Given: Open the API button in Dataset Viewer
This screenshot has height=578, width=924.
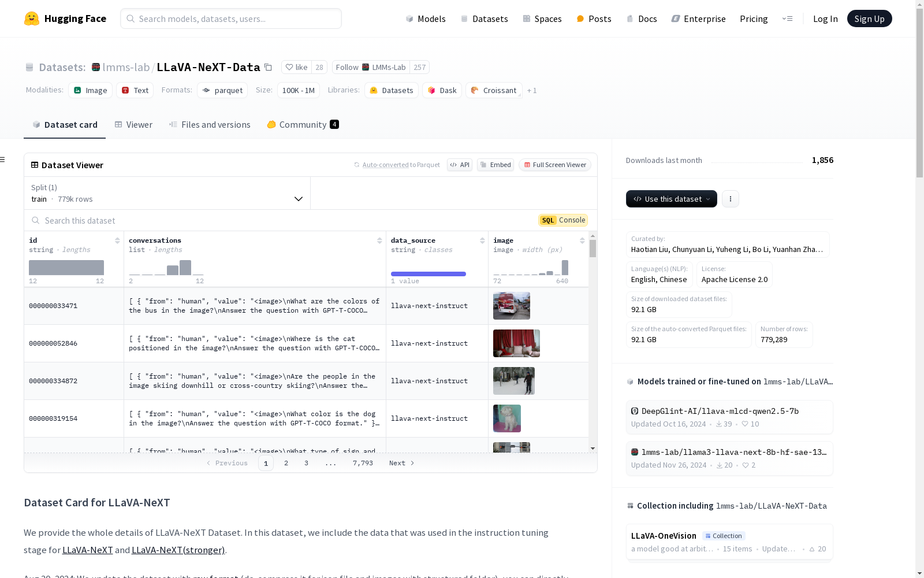Looking at the screenshot, I should 460,165.
